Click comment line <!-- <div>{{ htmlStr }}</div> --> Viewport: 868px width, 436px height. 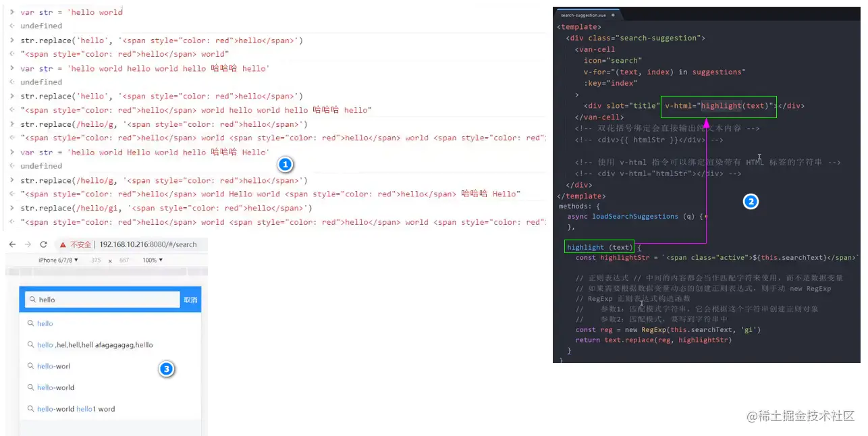click(x=649, y=140)
